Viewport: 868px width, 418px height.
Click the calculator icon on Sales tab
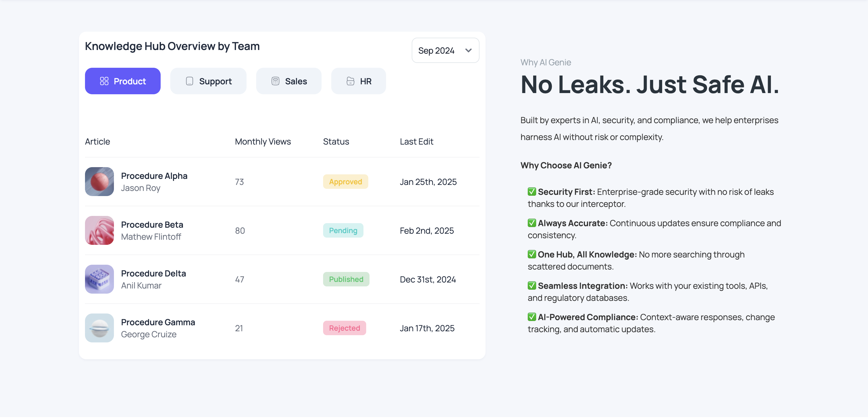pyautogui.click(x=275, y=81)
